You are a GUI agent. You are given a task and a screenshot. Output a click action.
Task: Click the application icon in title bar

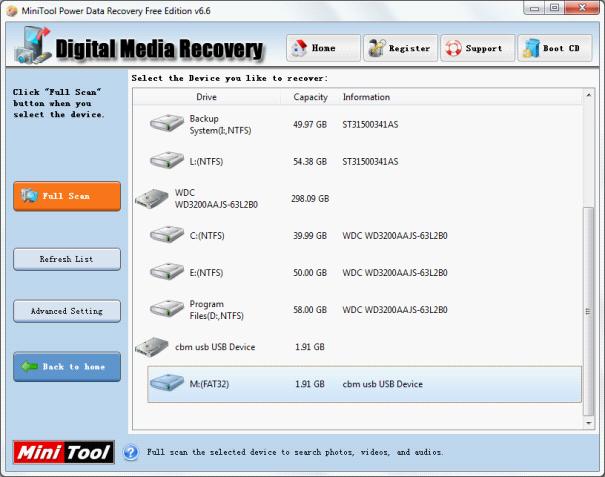[x=12, y=11]
